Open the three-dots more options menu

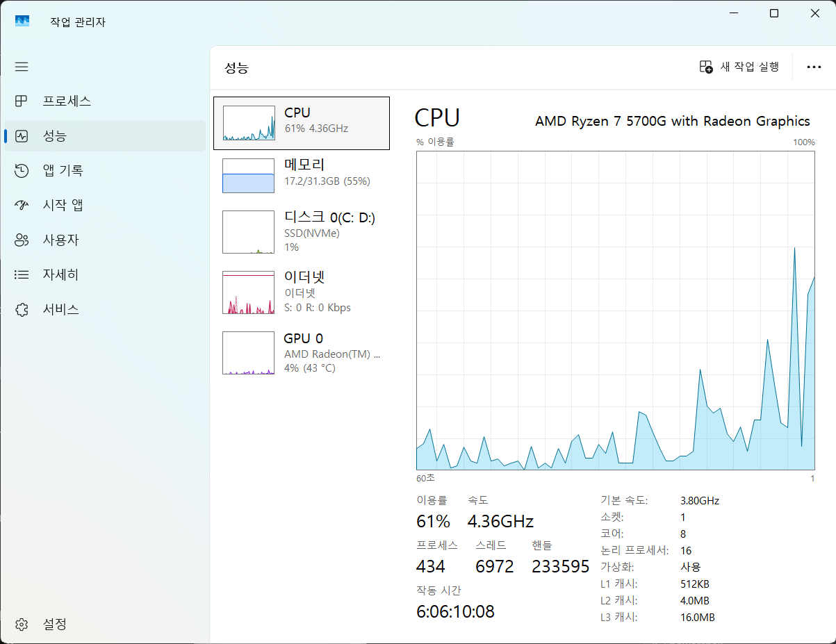(814, 67)
